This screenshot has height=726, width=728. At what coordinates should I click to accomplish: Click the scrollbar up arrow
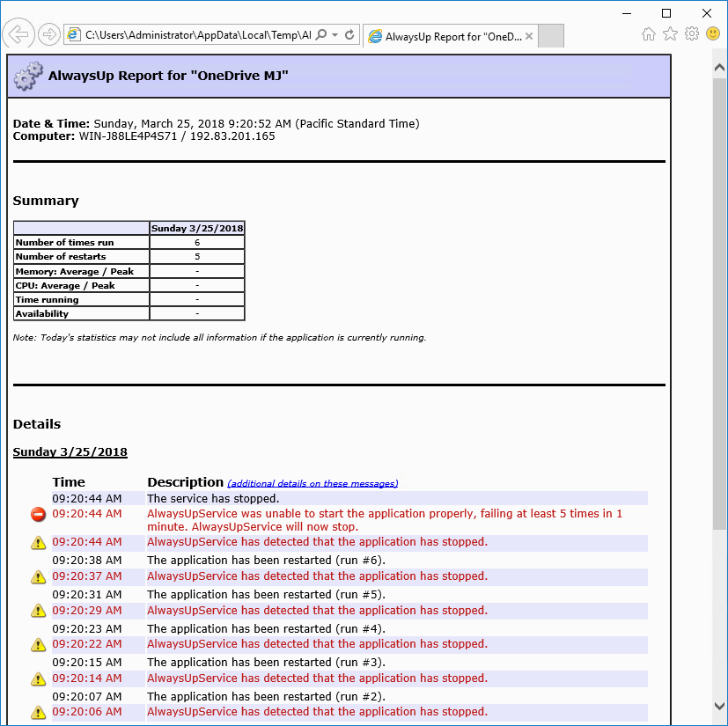click(x=719, y=68)
